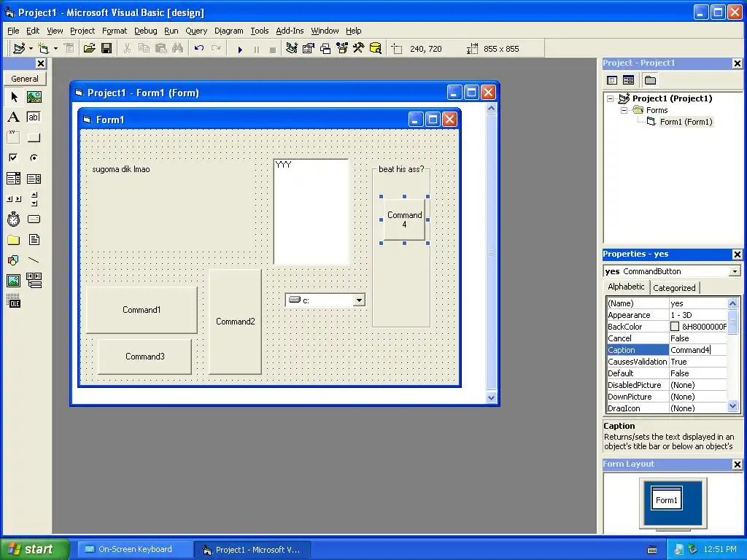Select the Image control tool
Viewport: 747px width, 560px height.
point(14,281)
